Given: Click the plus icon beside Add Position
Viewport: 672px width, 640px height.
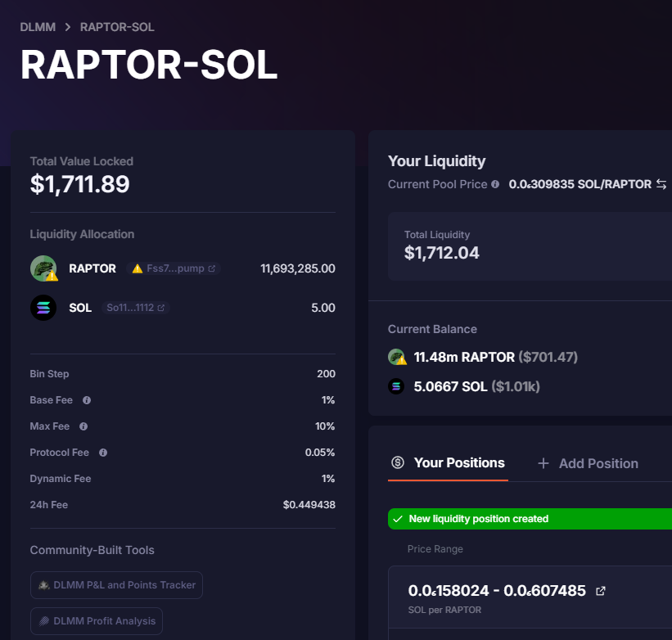Looking at the screenshot, I should click(543, 463).
